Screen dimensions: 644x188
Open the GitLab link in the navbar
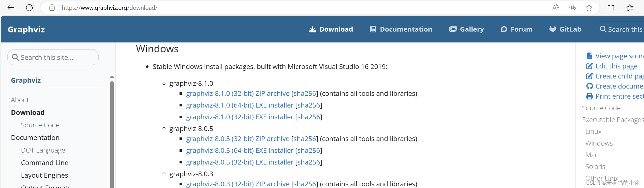point(565,29)
